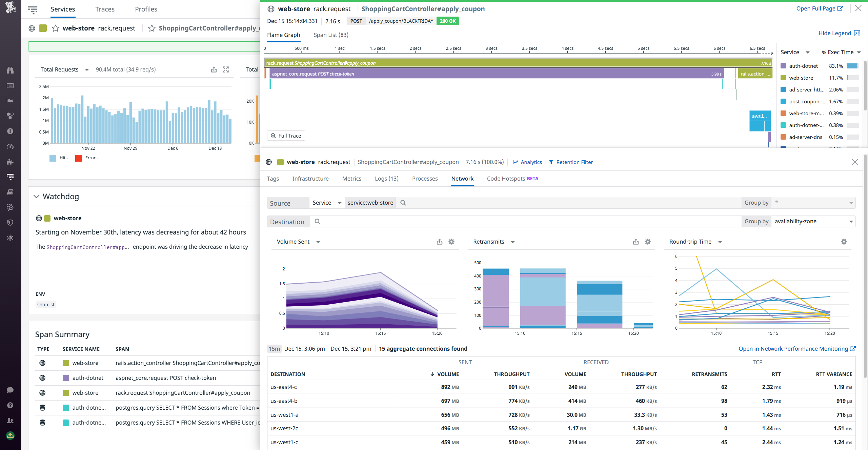
Task: Export the Total Requests chart
Action: click(214, 69)
